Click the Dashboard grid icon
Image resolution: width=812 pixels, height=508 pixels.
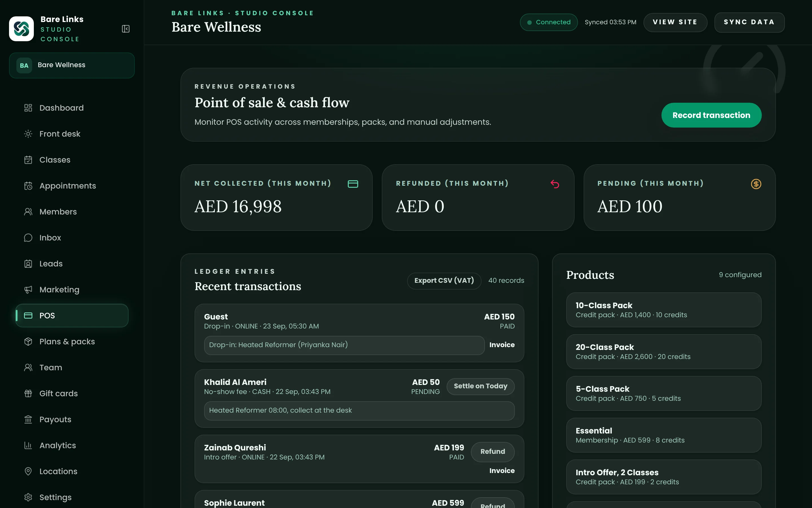point(28,108)
